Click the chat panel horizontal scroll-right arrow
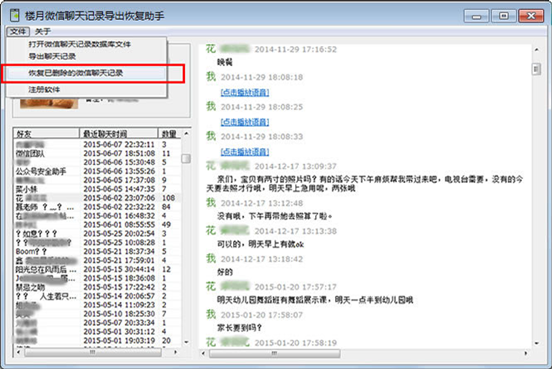 click(x=526, y=353)
